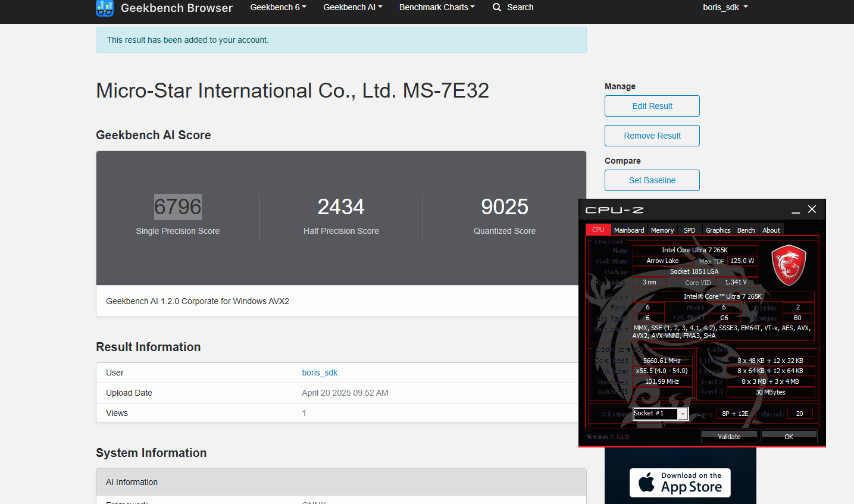The image size is (854, 504).
Task: Minimize the CPU-Z window
Action: click(x=796, y=210)
